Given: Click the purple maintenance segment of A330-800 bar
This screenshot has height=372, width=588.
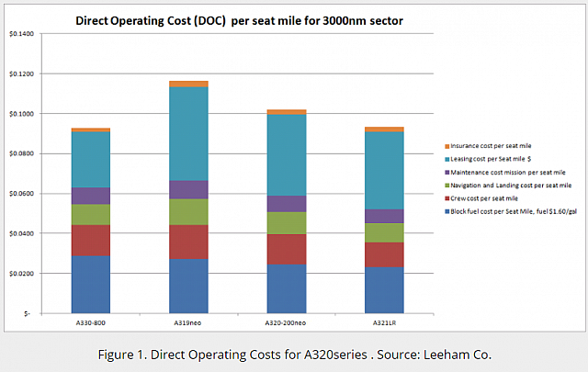Looking at the screenshot, I should (x=91, y=195).
